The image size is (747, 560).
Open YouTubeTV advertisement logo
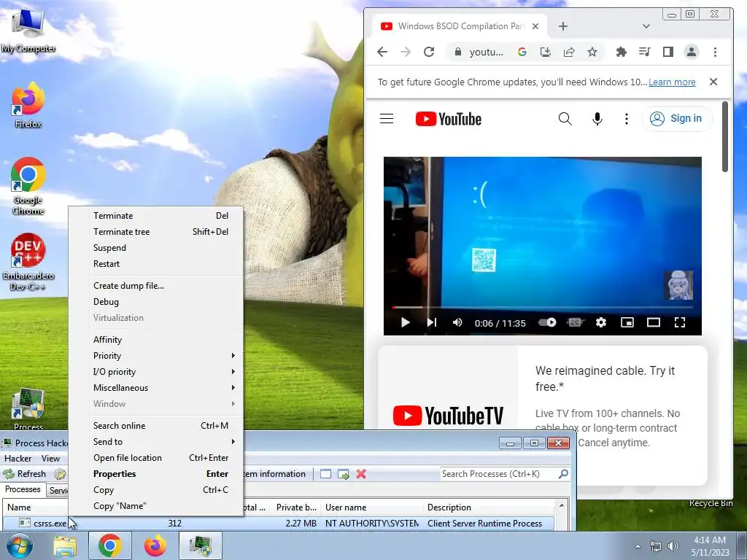[448, 416]
